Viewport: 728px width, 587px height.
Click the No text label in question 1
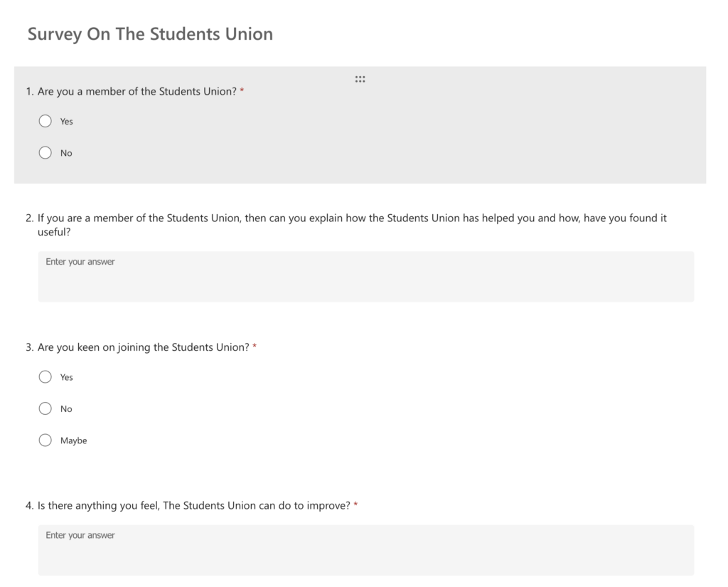[66, 154]
